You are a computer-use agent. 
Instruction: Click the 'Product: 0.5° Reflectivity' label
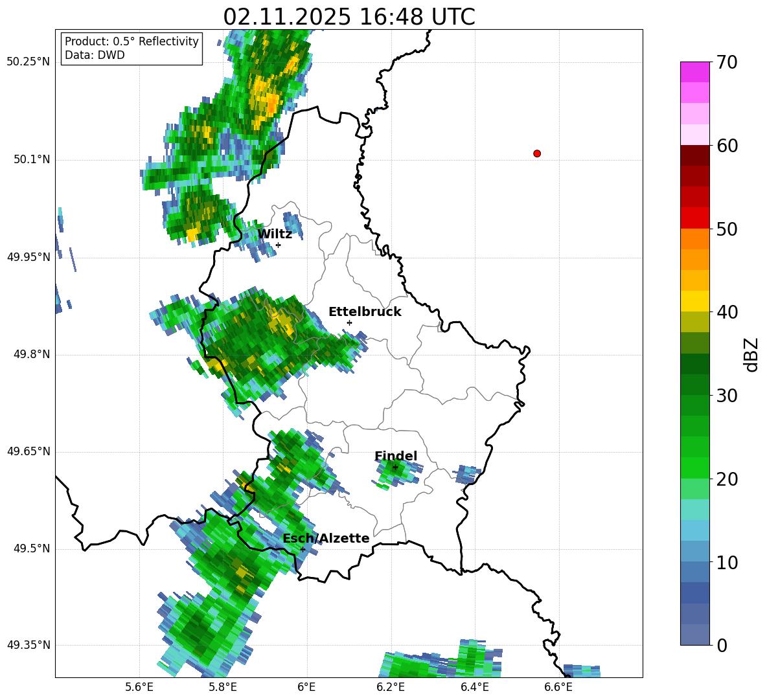132,41
